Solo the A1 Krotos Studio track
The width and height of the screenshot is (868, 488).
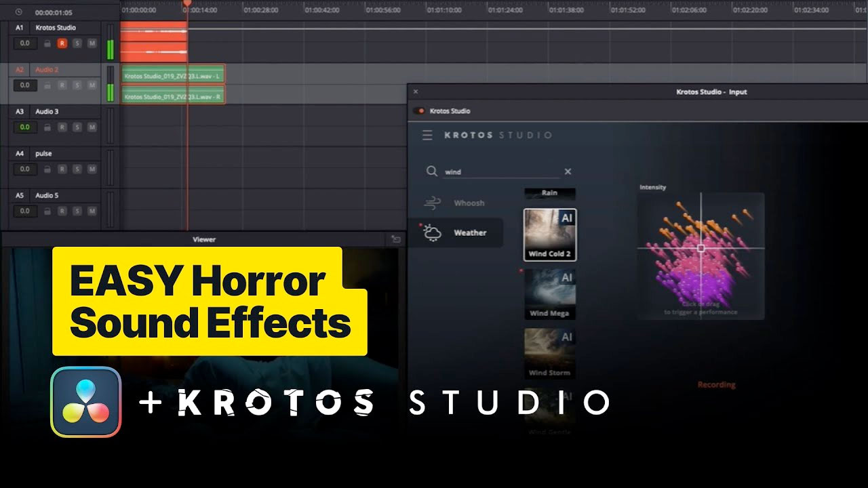pyautogui.click(x=77, y=43)
